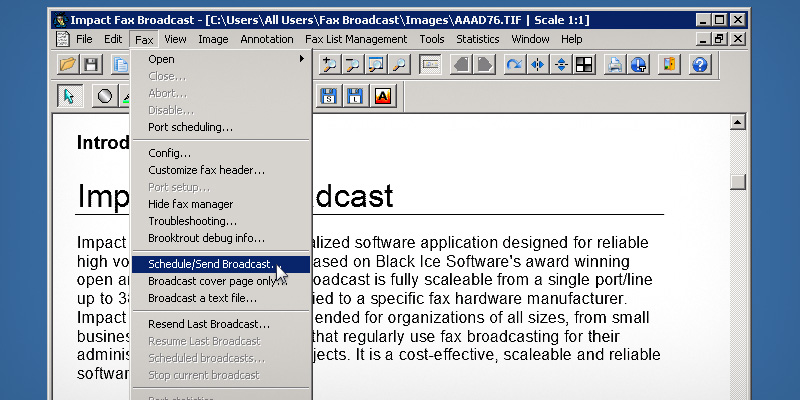Click the blue Help question mark icon

[700, 65]
